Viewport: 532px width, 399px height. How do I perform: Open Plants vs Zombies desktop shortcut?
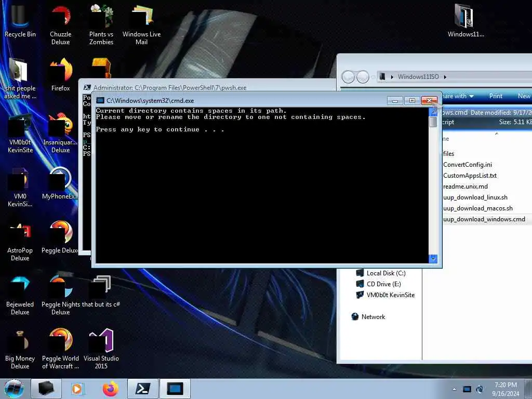[x=101, y=25]
